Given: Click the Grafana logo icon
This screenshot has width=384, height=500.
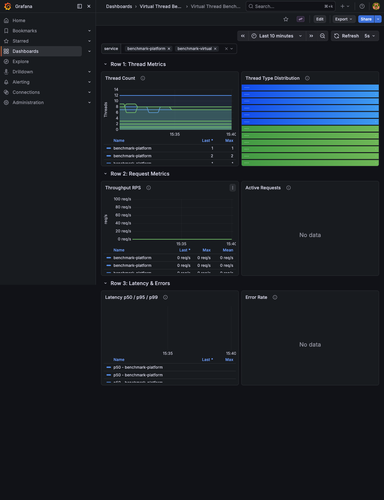Looking at the screenshot, I should pos(8,6).
